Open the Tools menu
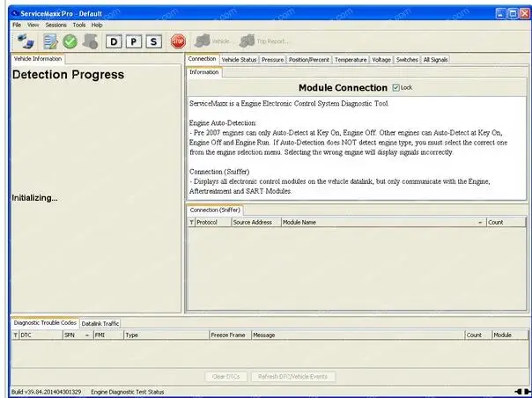532x398 pixels. pos(79,25)
